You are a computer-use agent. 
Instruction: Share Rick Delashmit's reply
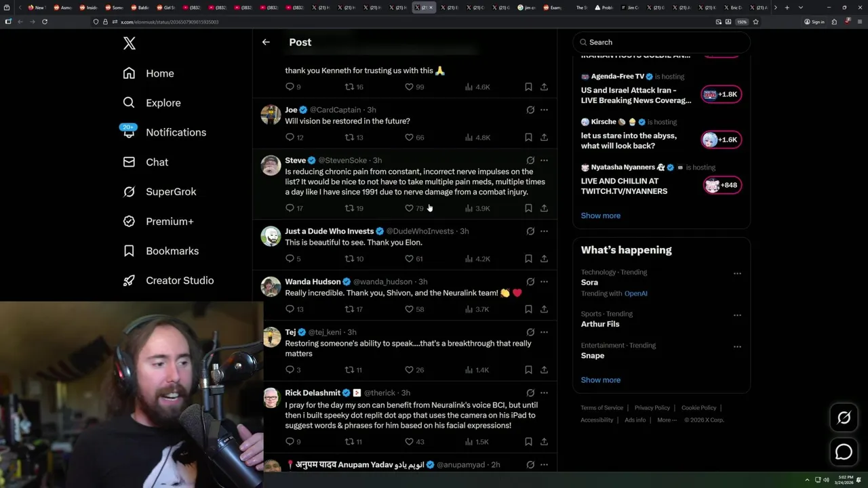pos(544,442)
